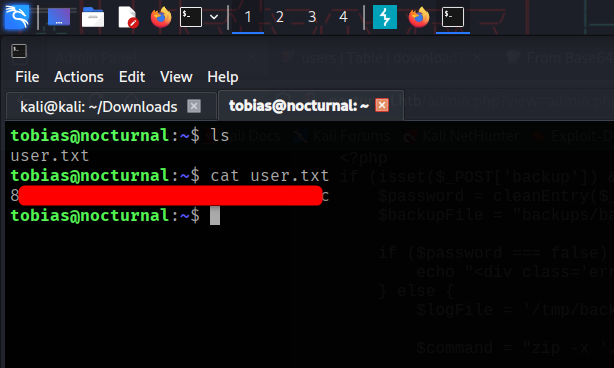Switch to the kali@kali ~/Downloads tab
This screenshot has width=614, height=368.
(99, 106)
